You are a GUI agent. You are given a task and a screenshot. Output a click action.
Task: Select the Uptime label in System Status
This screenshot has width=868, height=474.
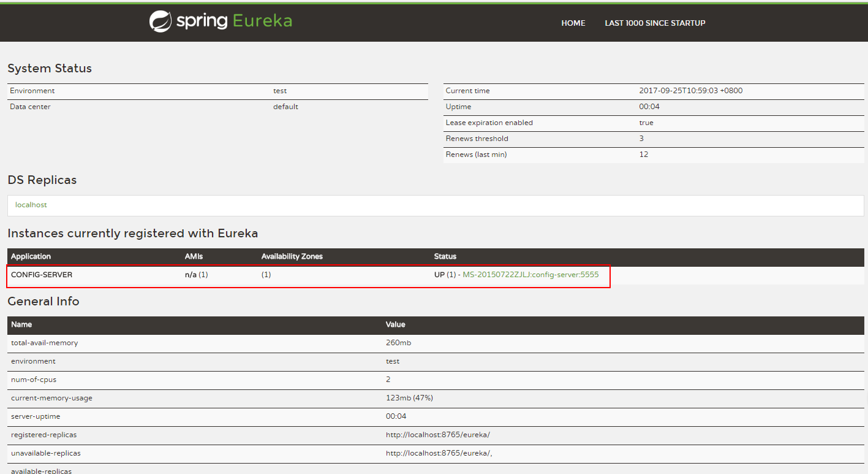tap(458, 107)
